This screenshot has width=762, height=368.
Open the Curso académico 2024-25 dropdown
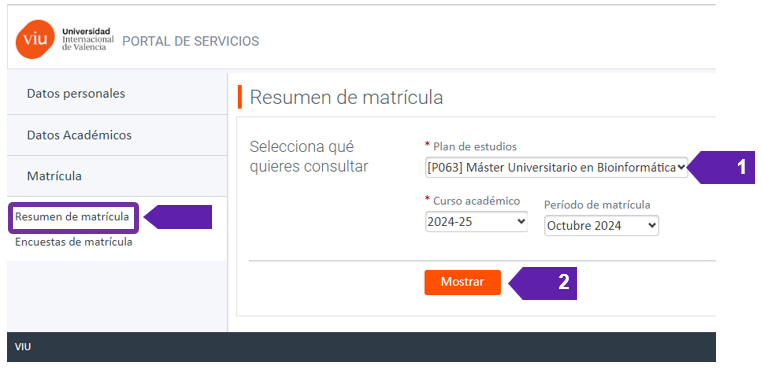click(476, 222)
